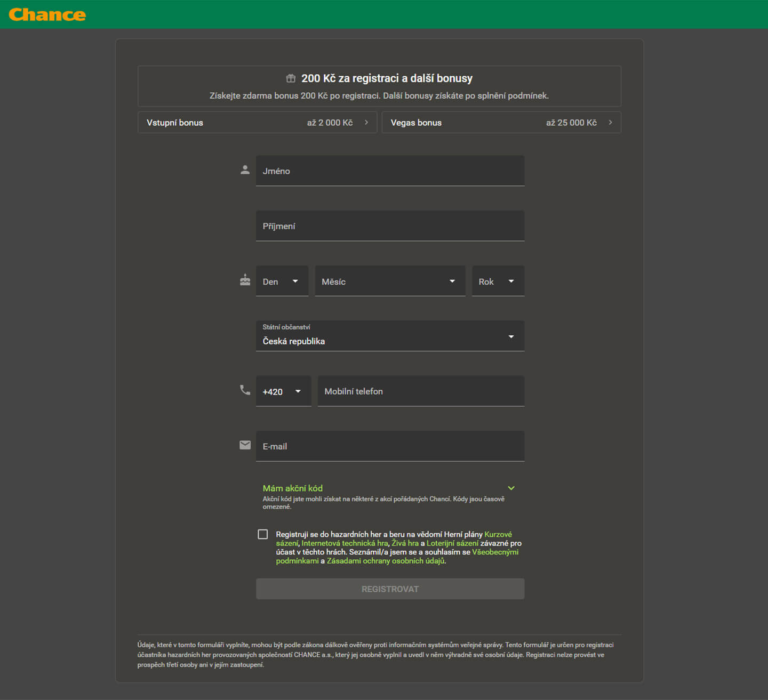Click the 'Údaje, které v tomto formuláři' footer text
The height and width of the screenshot is (700, 768).
(x=375, y=655)
